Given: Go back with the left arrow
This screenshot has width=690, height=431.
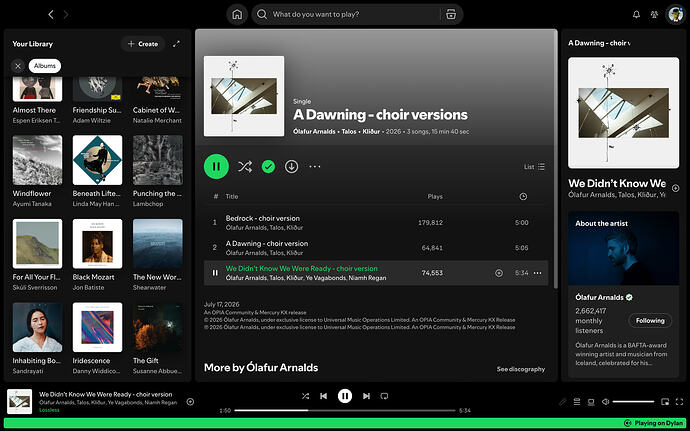Looking at the screenshot, I should (51, 15).
